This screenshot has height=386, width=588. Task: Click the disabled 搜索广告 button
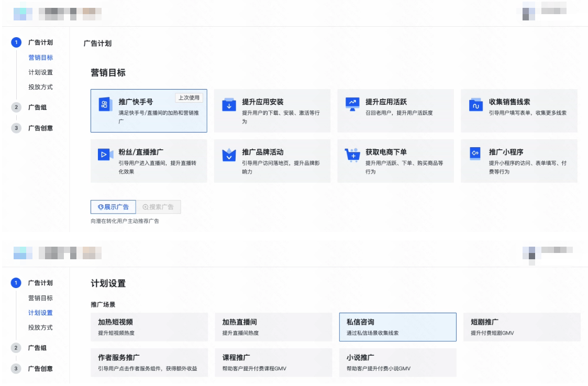coord(159,206)
